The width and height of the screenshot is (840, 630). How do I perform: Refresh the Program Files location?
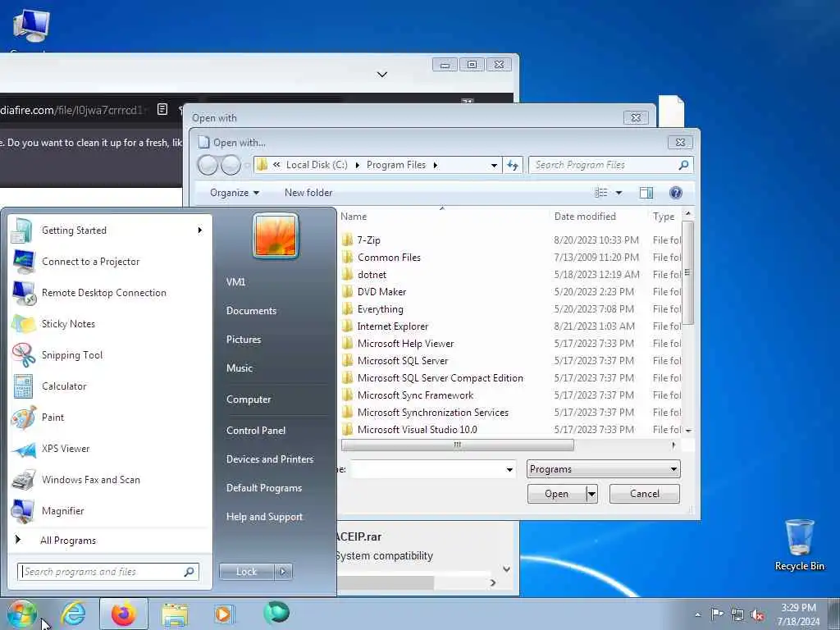coord(513,165)
